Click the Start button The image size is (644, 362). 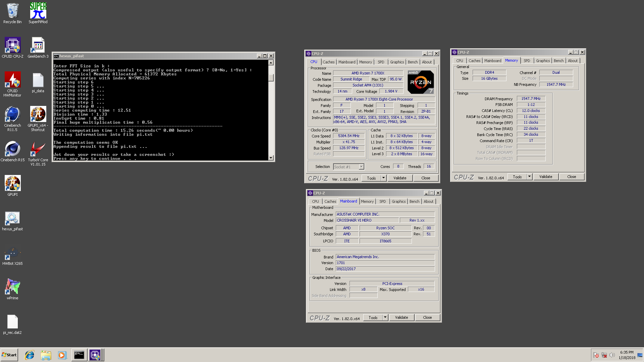[x=9, y=355]
